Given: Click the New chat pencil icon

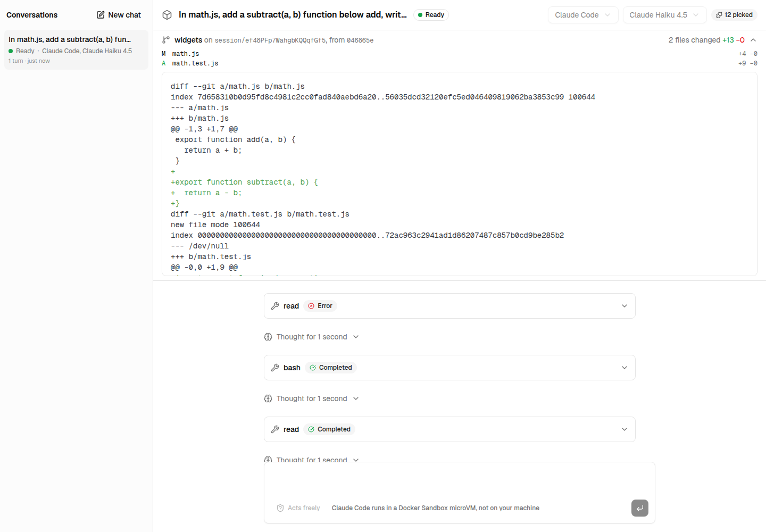Looking at the screenshot, I should [101, 15].
